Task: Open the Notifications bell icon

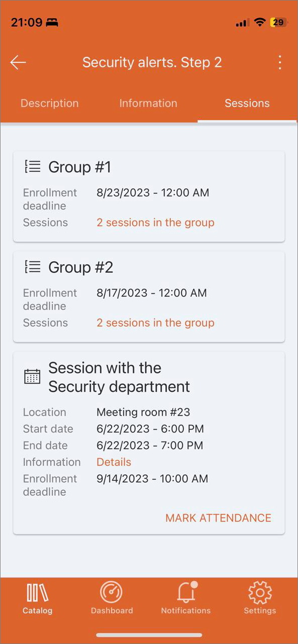Action: 186,593
